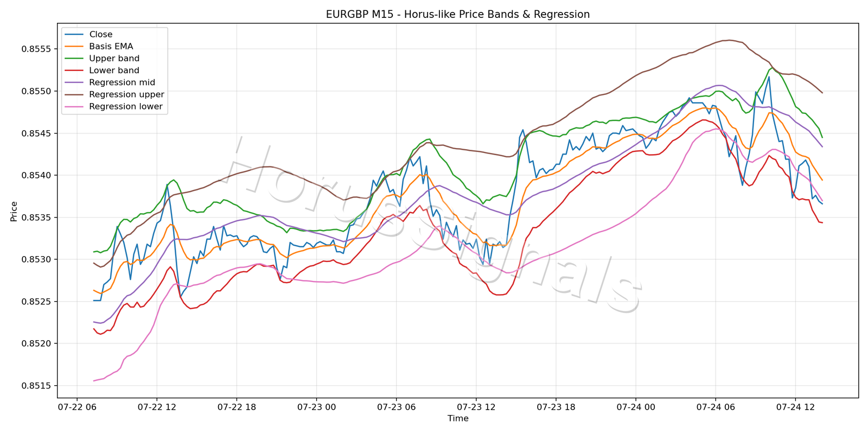868x434 pixels.
Task: Pick the 'Regression upper' legend entry
Action: click(x=126, y=94)
